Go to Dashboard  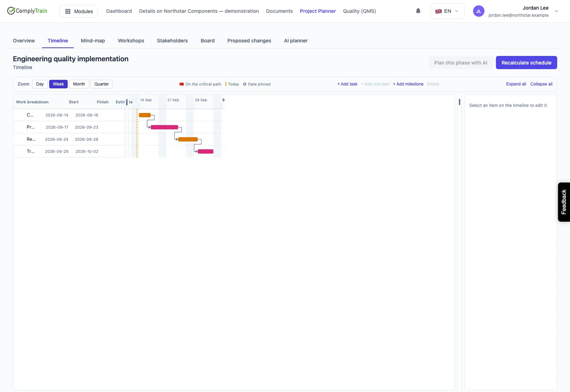pos(119,11)
